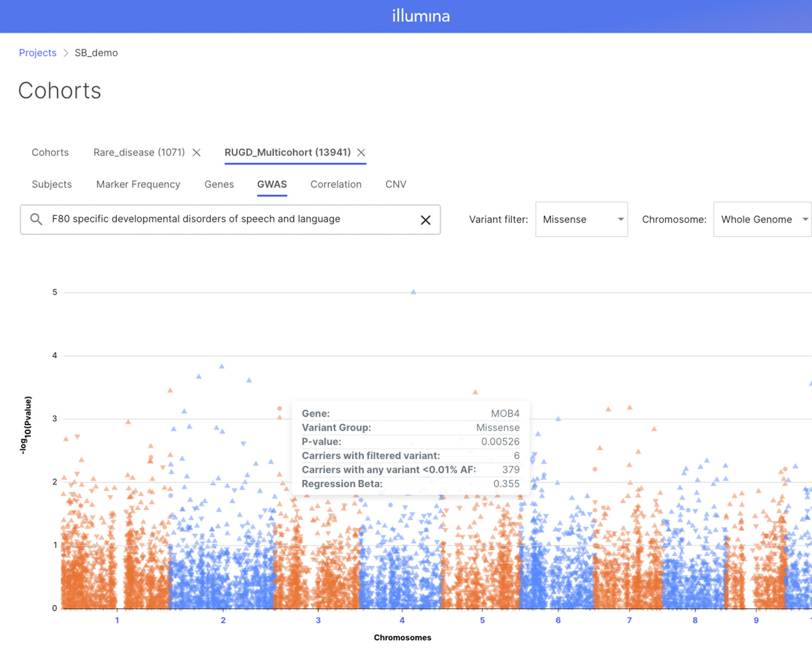
Task: Click the illumina logo in header
Action: pos(421,16)
